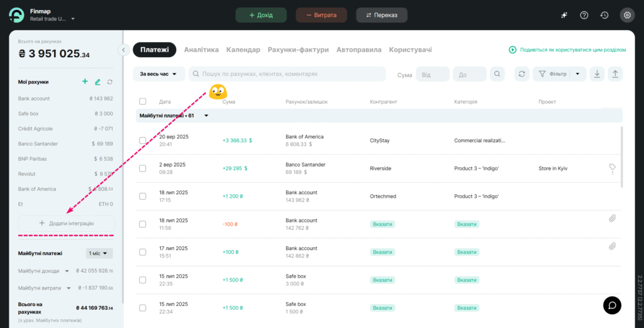Click the download export icon
Screen dimensions: 644x328
click(x=597, y=74)
